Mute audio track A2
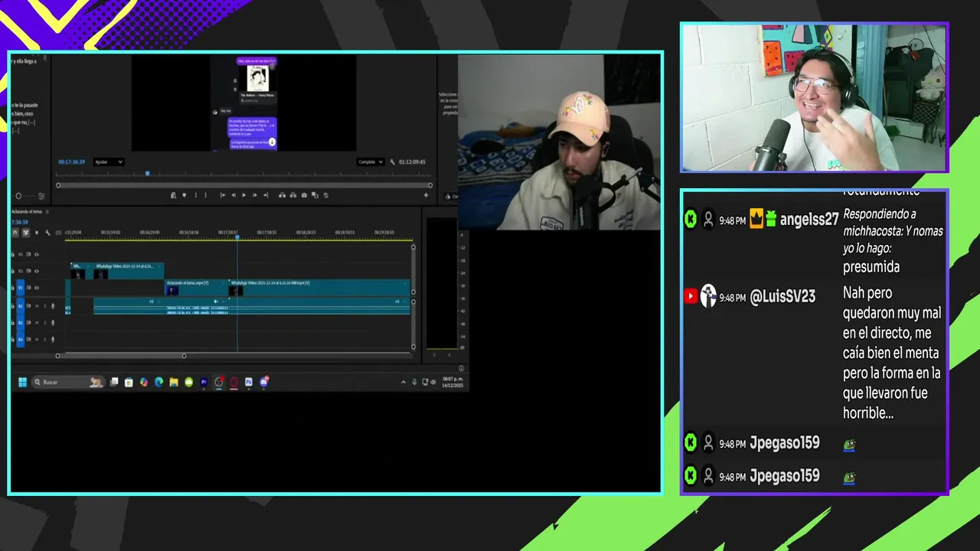 tap(37, 322)
